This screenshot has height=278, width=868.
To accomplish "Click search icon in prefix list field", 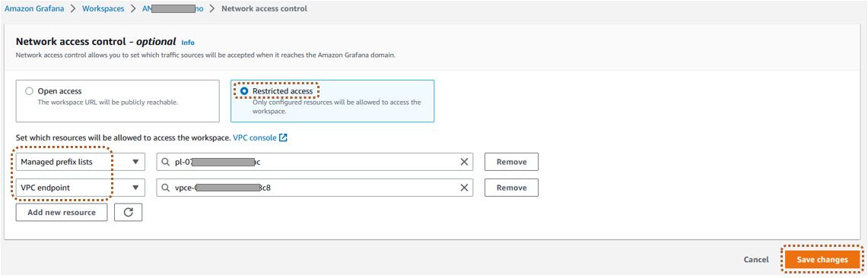I will coord(166,162).
